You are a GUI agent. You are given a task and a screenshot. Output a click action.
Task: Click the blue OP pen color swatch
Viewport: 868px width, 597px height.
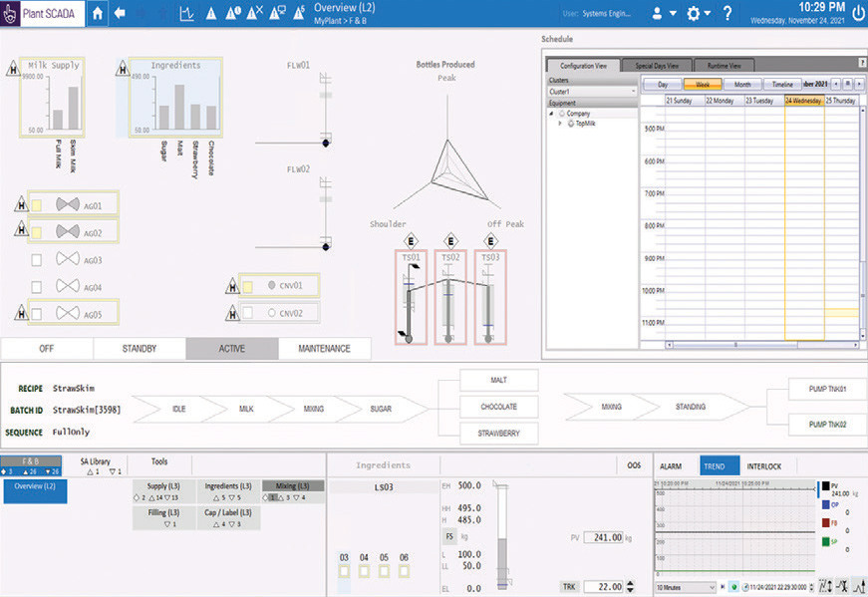pos(822,504)
